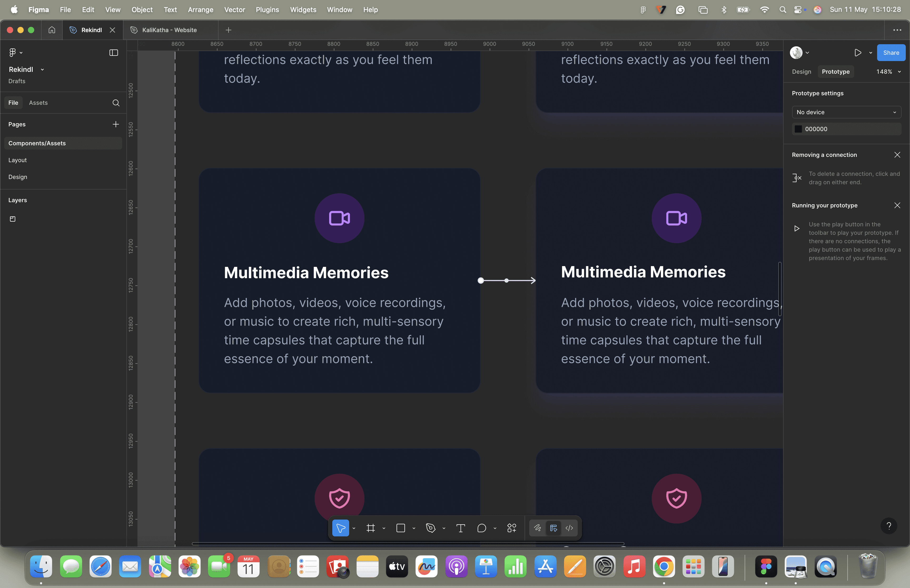Open the Resources components tool
Screen dimensions: 910x588
click(x=512, y=528)
